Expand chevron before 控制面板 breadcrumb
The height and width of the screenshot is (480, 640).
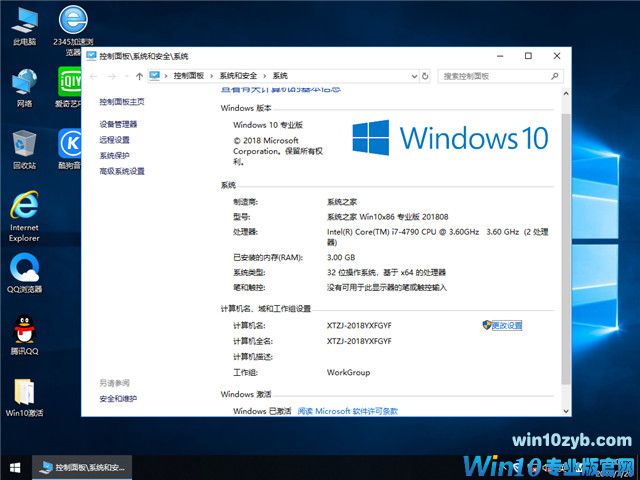click(166, 76)
